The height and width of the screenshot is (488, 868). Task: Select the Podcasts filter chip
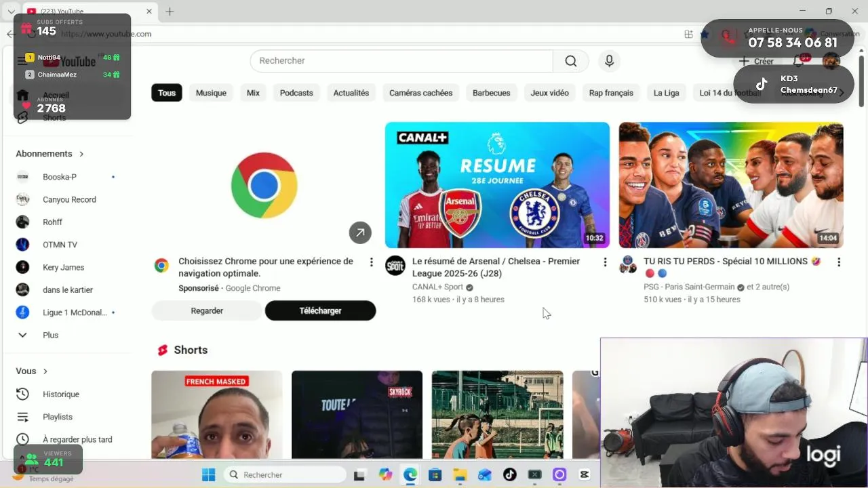[x=296, y=93]
